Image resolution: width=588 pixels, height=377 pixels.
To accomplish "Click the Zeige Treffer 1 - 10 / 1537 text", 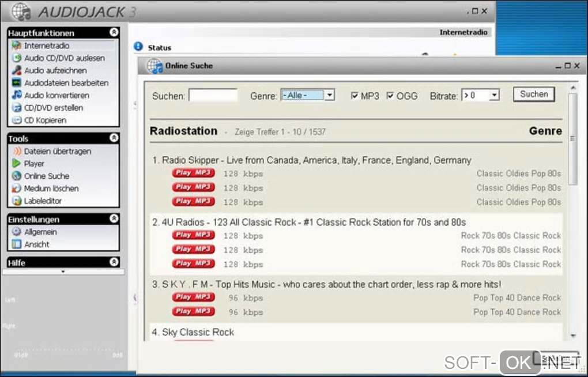I will coord(280,132).
